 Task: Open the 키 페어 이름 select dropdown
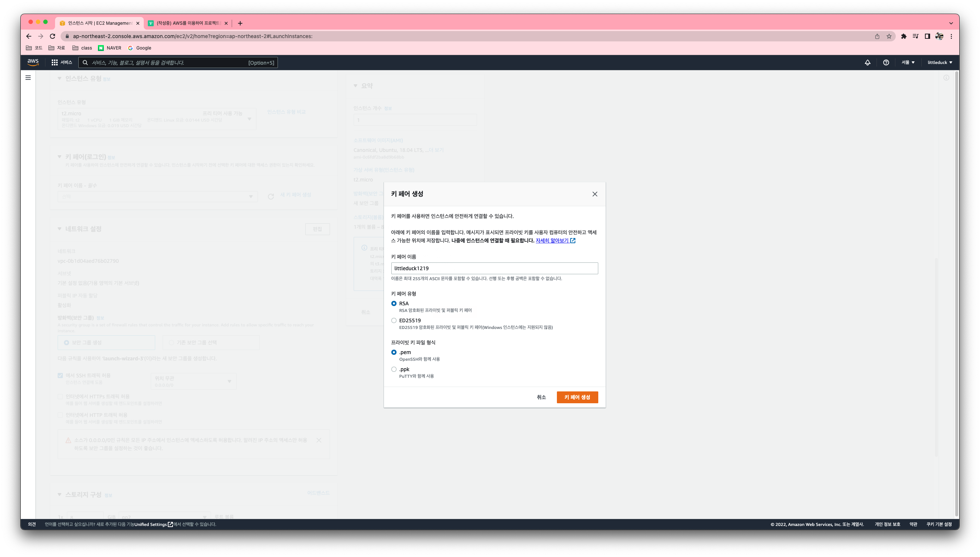tap(157, 196)
